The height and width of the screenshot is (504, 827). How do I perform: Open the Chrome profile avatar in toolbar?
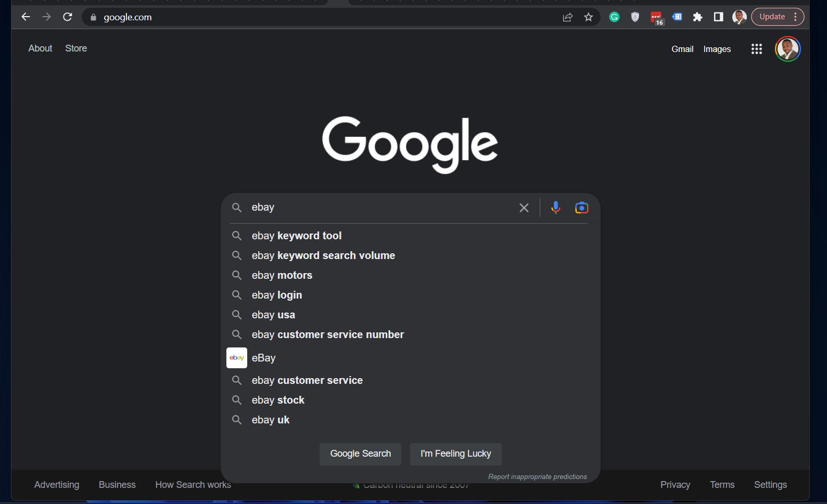tap(739, 17)
